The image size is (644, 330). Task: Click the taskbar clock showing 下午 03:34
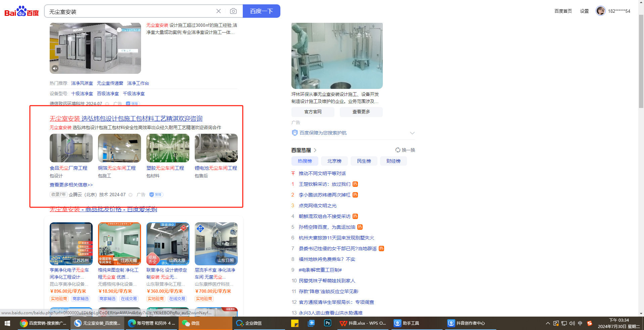(619, 323)
